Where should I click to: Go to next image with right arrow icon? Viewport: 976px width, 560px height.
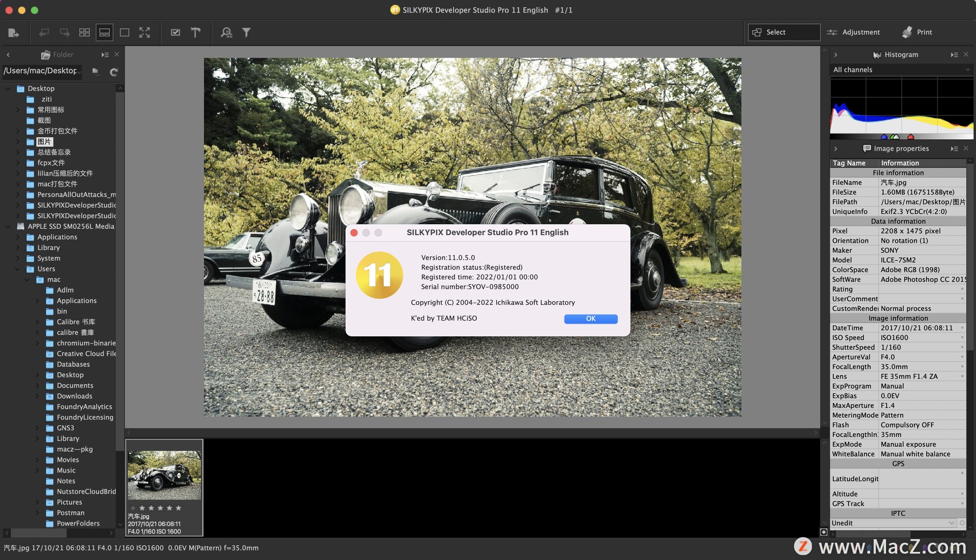tap(65, 33)
